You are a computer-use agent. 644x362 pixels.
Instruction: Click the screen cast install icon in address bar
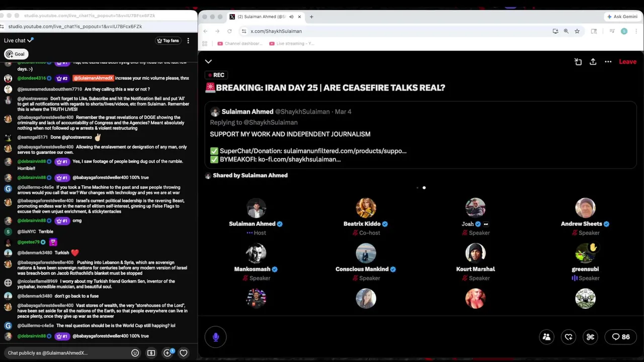pyautogui.click(x=555, y=31)
